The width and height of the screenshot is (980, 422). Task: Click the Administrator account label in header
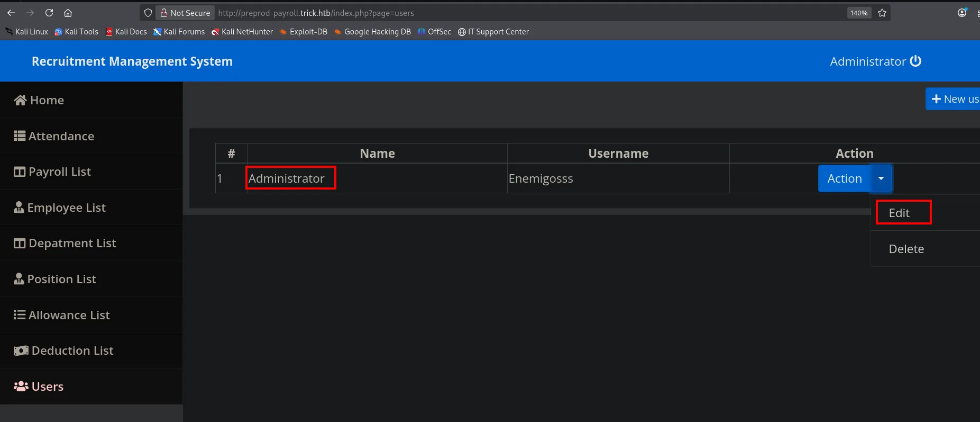[x=868, y=61]
